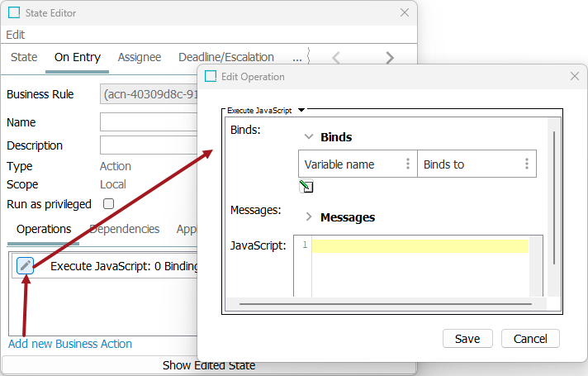Click into the JavaScript code editor line 1

[420, 245]
